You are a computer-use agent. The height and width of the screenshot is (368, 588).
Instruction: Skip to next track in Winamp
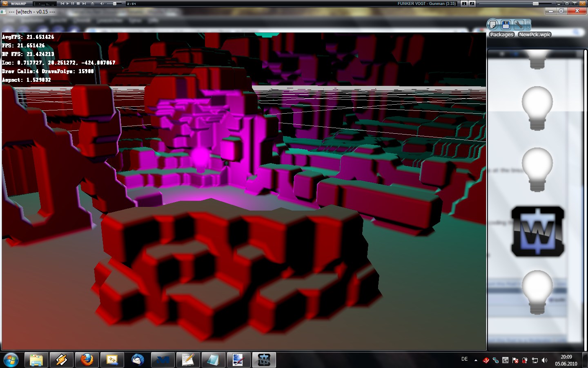click(84, 3)
